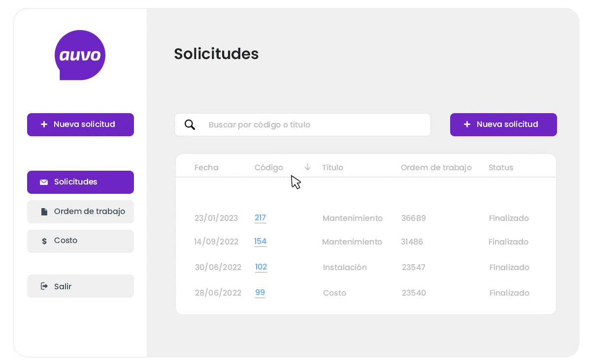Click the magnifying glass search icon
The height and width of the screenshot is (364, 591).
point(190,124)
